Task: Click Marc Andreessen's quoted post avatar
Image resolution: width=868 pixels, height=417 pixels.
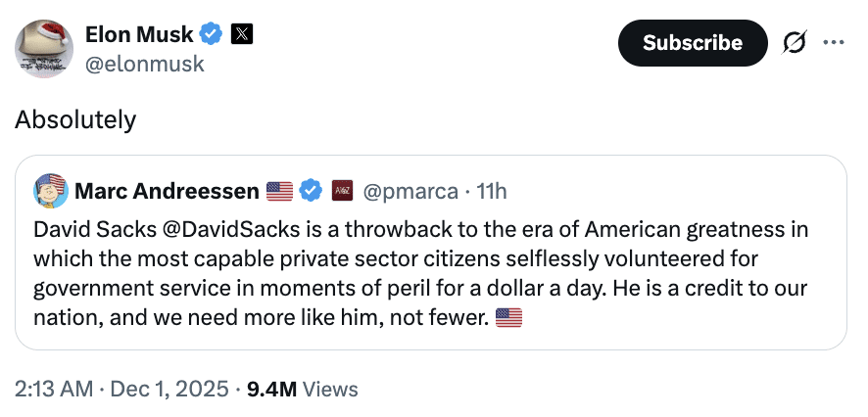Action: (50, 190)
